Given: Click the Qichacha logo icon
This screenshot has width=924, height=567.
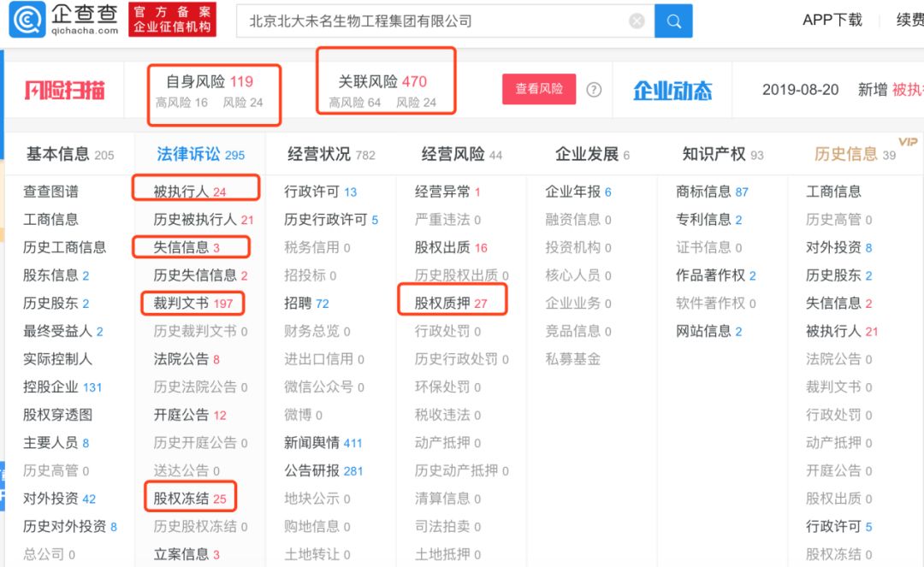Looking at the screenshot, I should coord(27,20).
